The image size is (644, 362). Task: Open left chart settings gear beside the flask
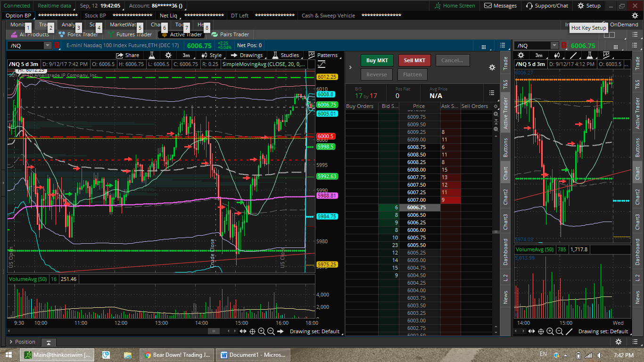(x=168, y=55)
